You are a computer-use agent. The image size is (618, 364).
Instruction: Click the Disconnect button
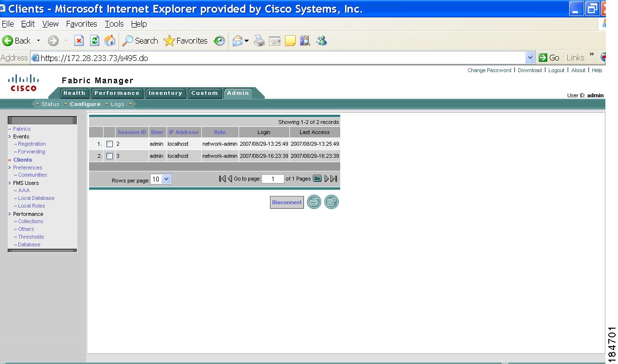(287, 202)
